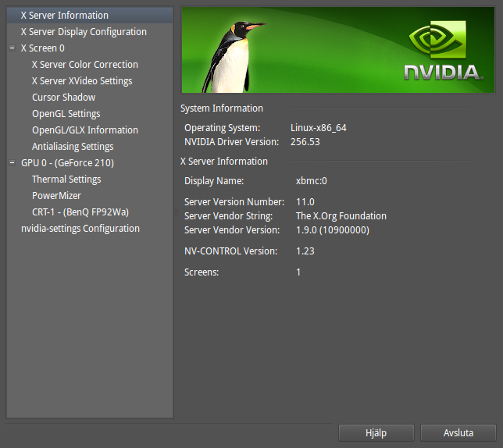Click the X Server Information section heading
Viewport: 503px width, 448px height.
coord(224,162)
